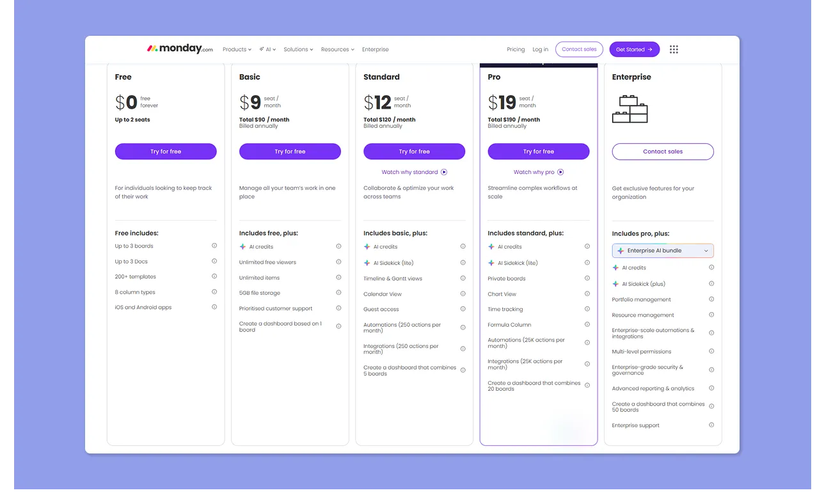Click Enterprise-grade security & governance text
This screenshot has width=824, height=504.
pyautogui.click(x=647, y=370)
